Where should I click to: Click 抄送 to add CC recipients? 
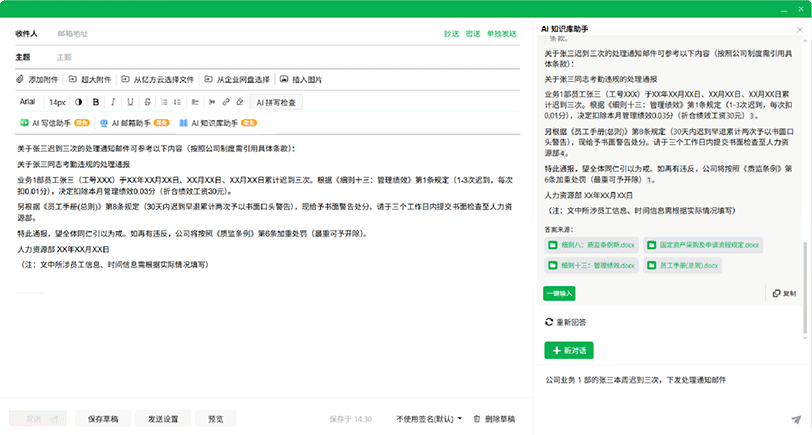[x=452, y=33]
